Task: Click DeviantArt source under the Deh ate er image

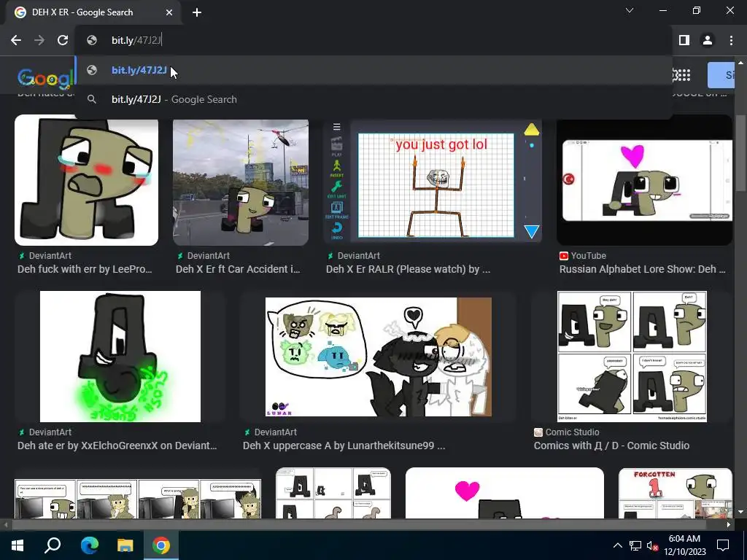Action: tap(50, 432)
